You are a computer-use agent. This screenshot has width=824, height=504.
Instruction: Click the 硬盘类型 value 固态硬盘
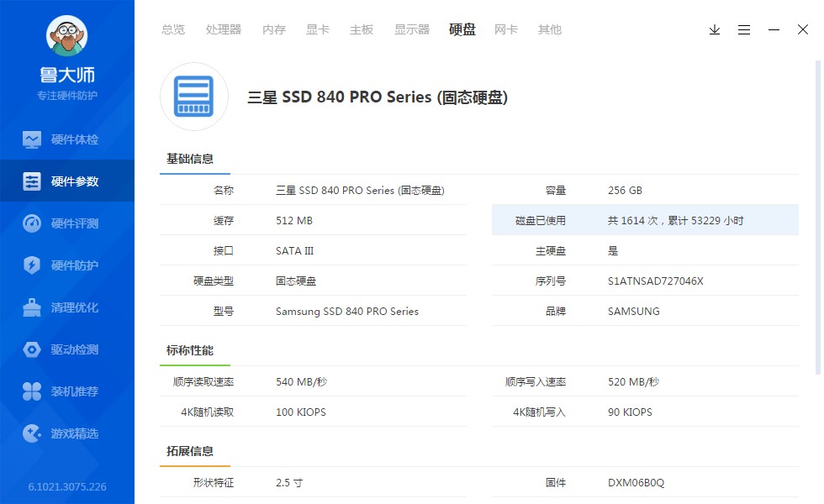coord(296,281)
